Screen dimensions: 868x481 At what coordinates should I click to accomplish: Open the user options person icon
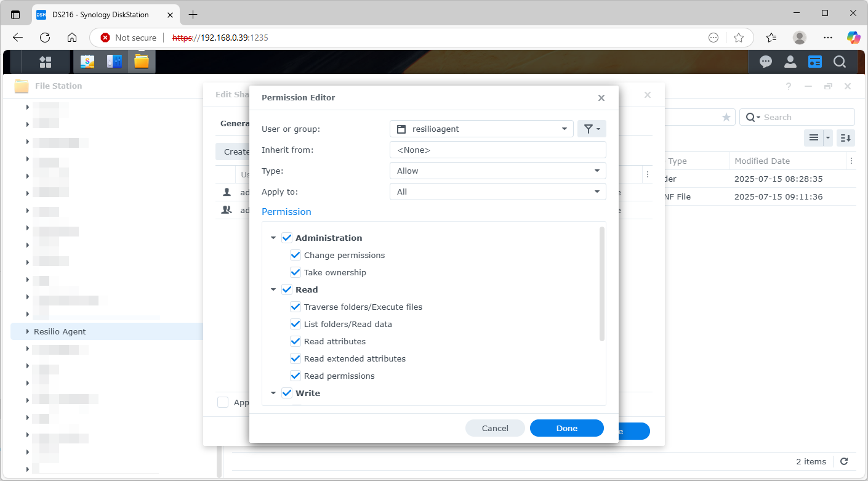coord(790,62)
